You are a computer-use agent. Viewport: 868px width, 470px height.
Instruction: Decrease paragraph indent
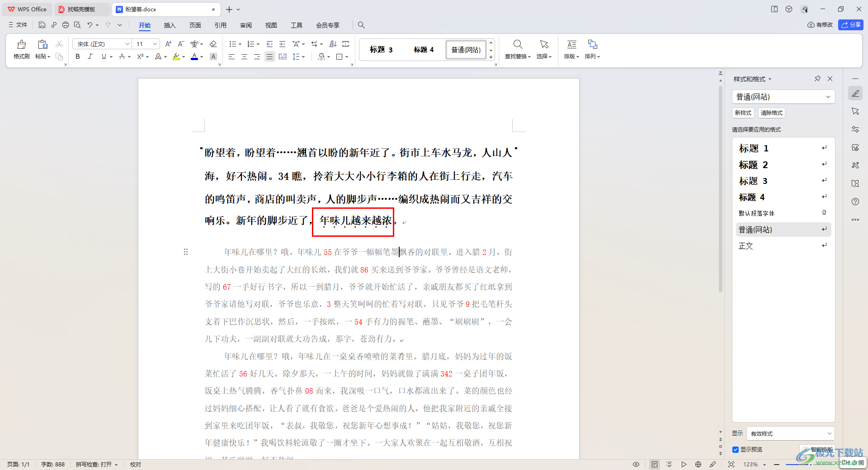click(x=269, y=44)
